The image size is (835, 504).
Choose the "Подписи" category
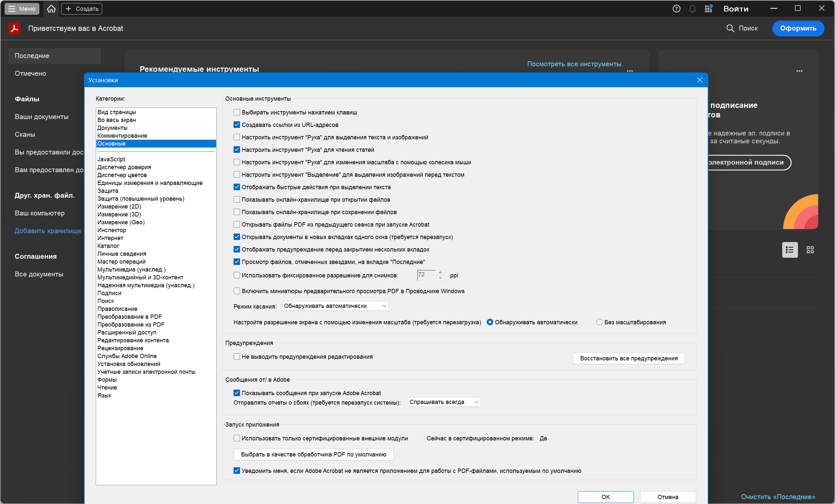[x=109, y=293]
